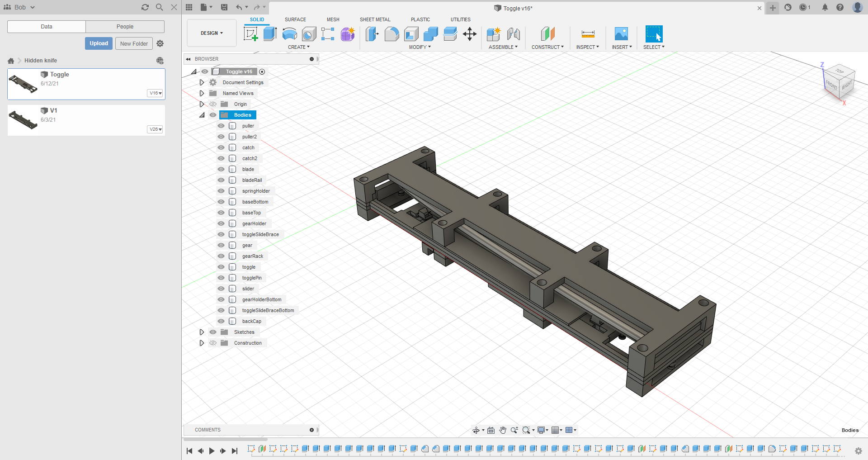The width and height of the screenshot is (868, 460).
Task: Switch to the People tab
Action: [x=125, y=27]
